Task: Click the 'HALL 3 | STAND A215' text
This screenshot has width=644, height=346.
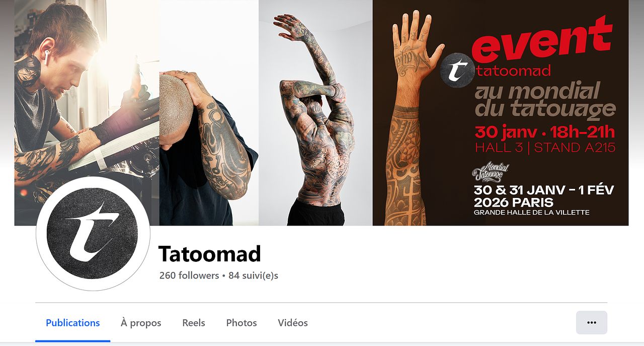Action: click(x=545, y=148)
